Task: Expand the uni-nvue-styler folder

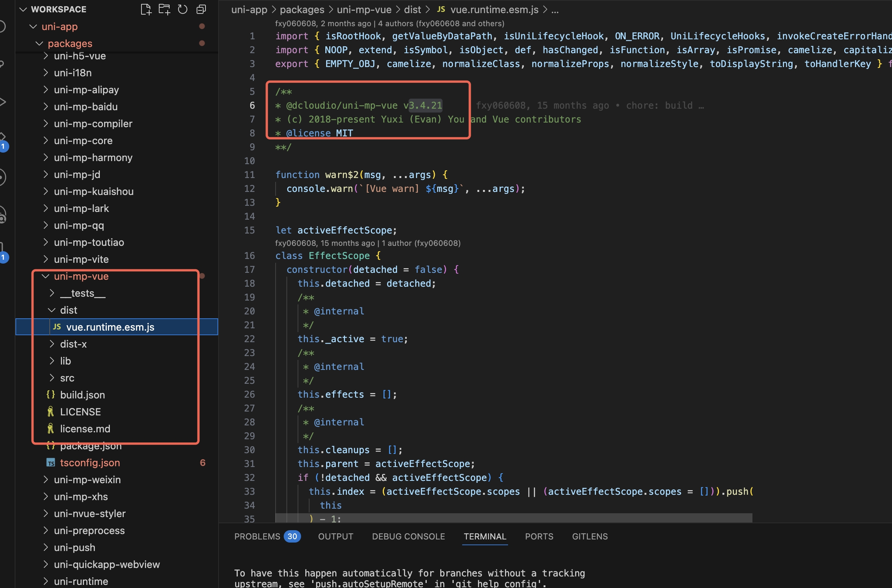Action: (45, 513)
